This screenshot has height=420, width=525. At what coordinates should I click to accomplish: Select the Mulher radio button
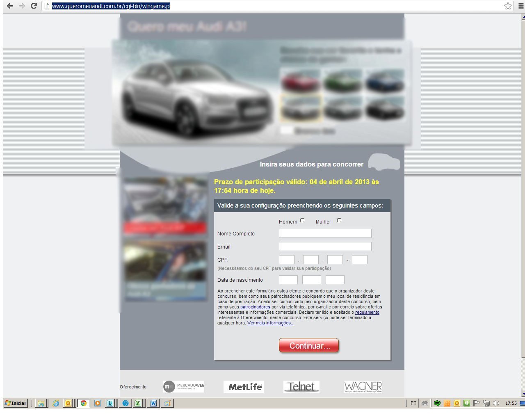pyautogui.click(x=339, y=220)
